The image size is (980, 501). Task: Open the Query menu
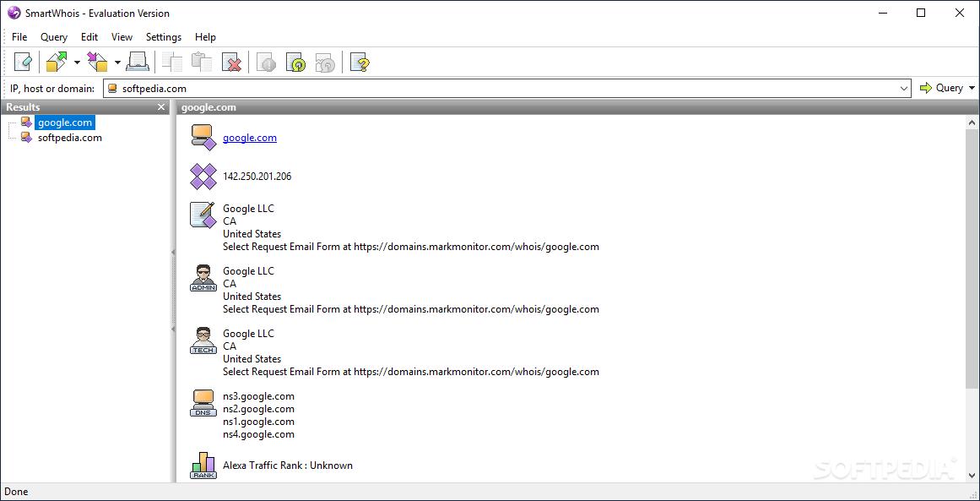(54, 37)
